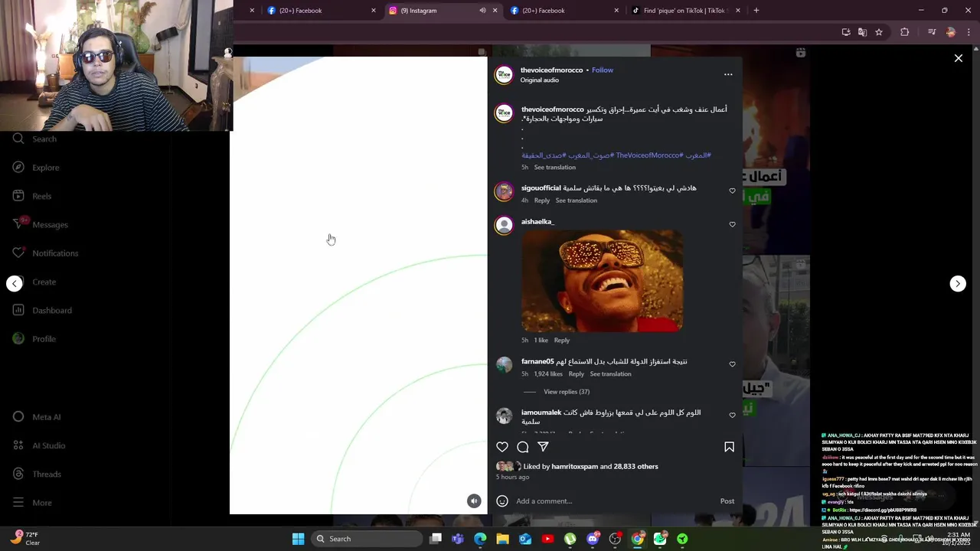This screenshot has width=980, height=551.
Task: Like aishaelka_'s comment
Action: point(732,224)
